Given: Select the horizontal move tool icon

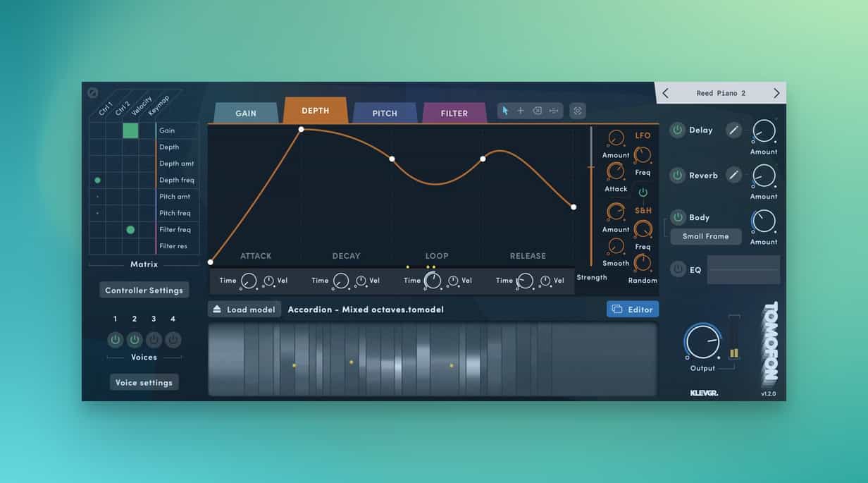Looking at the screenshot, I should click(x=554, y=111).
